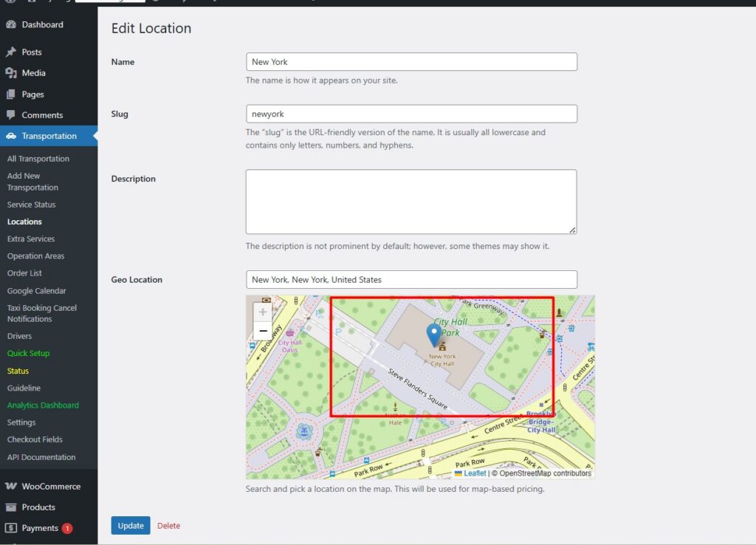Zoom out the map with minus control
This screenshot has width=756, height=545.
pos(262,331)
